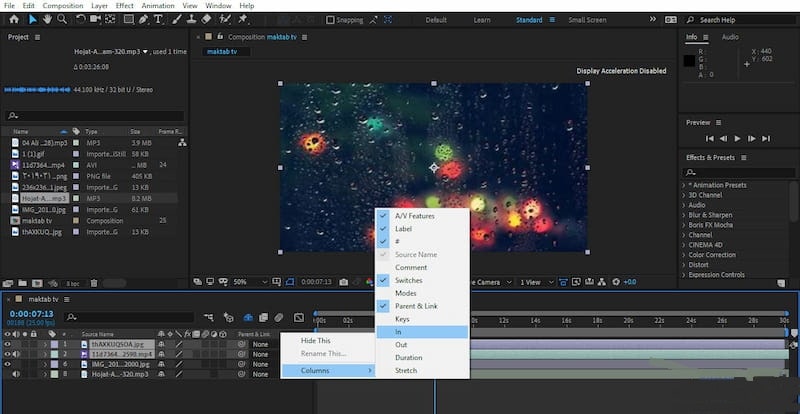The image size is (800, 414).
Task: Open the Composition menu
Action: pos(61,5)
